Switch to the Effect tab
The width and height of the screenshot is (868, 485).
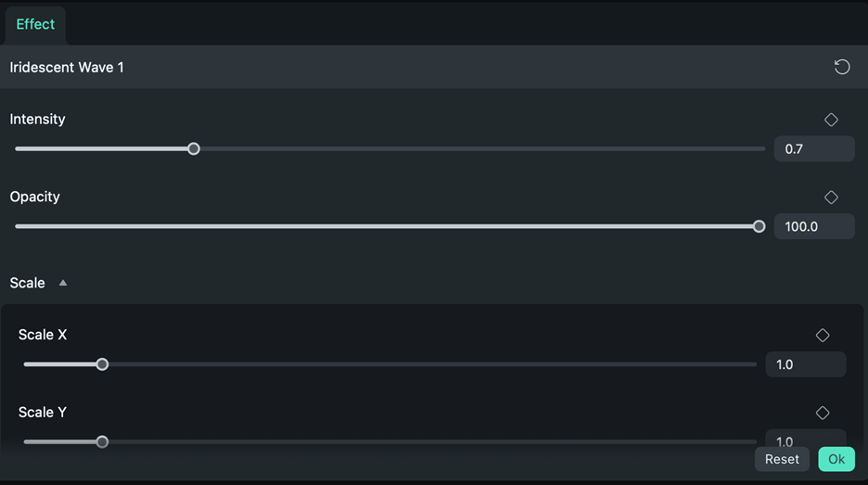(35, 24)
